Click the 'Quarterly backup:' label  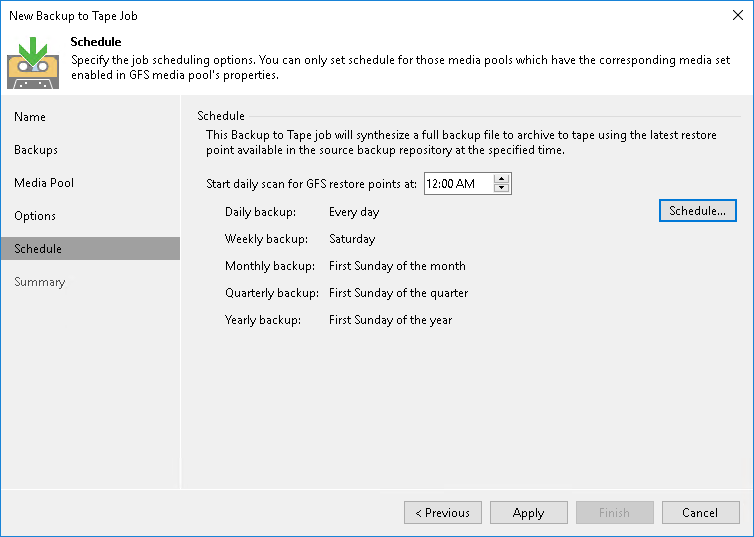(x=272, y=293)
